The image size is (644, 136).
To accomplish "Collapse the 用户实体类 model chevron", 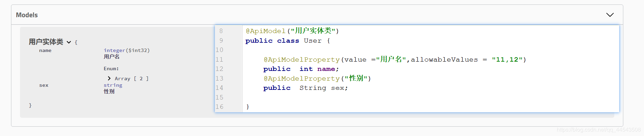I will (69, 42).
